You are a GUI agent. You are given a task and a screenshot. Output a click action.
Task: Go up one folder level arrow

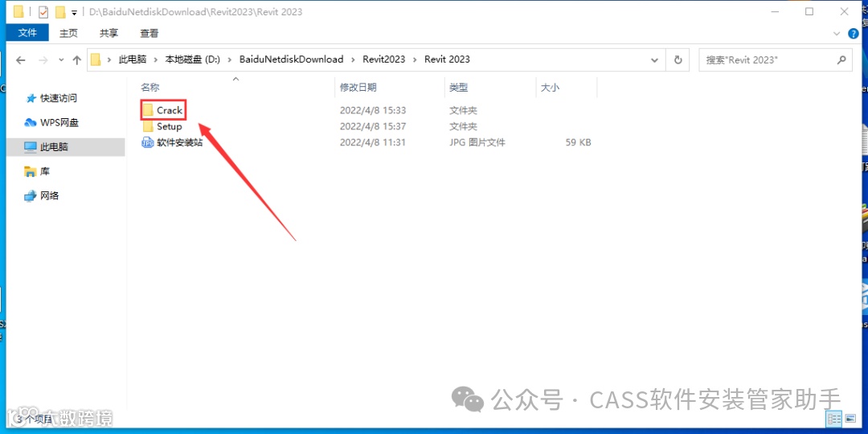pyautogui.click(x=77, y=59)
